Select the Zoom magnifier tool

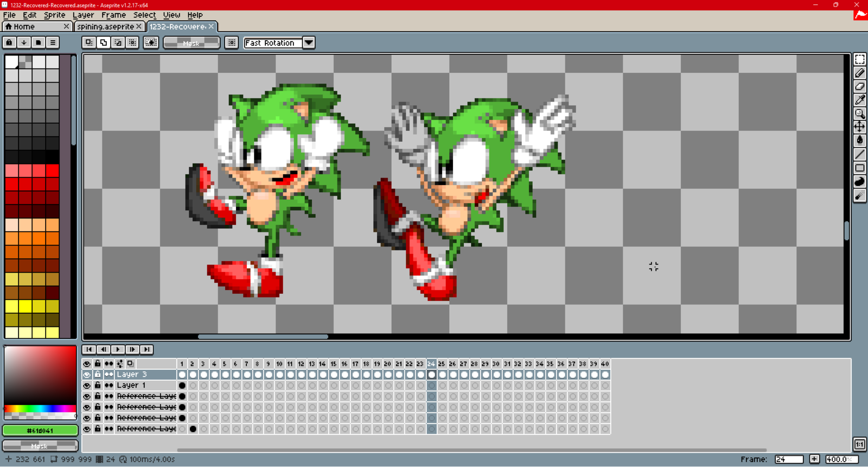[x=860, y=113]
